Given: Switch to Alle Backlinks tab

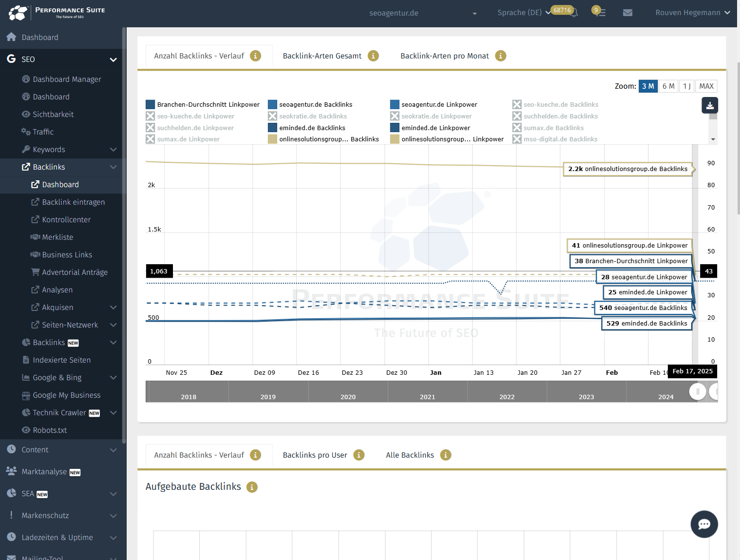Looking at the screenshot, I should tap(410, 455).
